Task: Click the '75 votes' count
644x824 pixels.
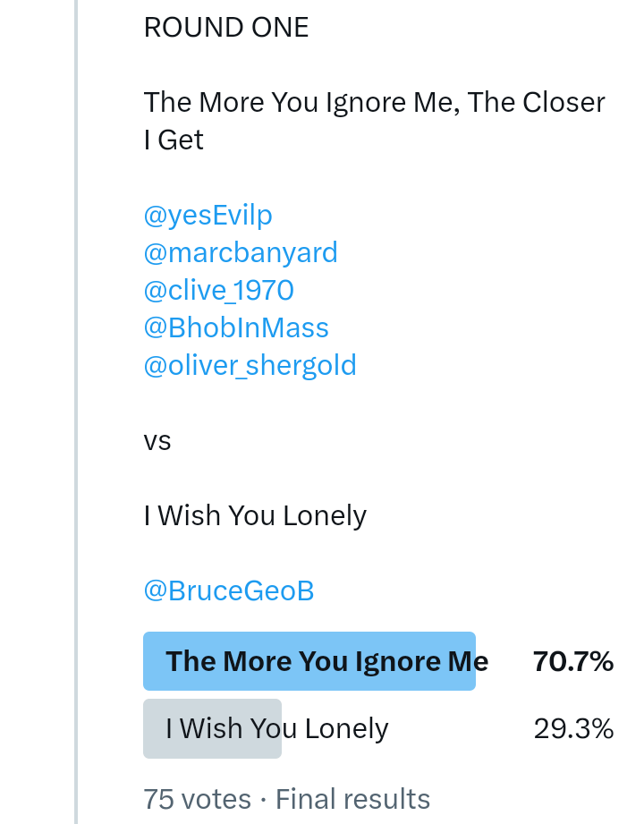Action: tap(197, 798)
